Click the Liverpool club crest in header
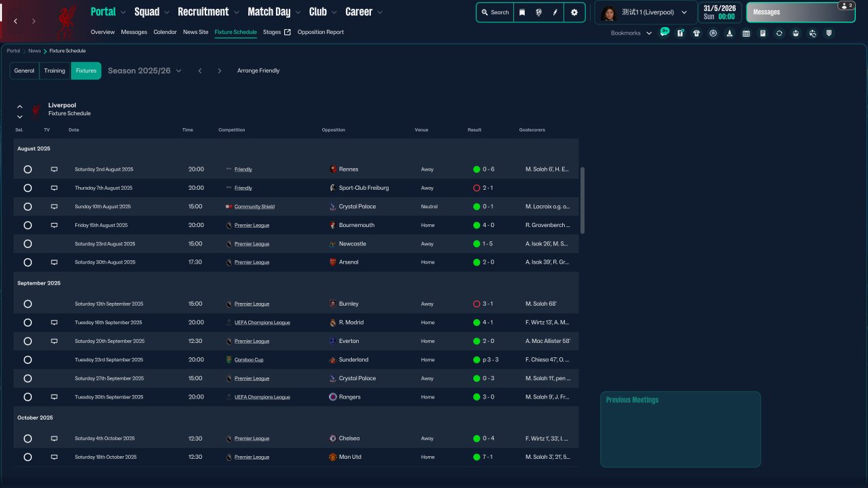The image size is (868, 488). 66,20
